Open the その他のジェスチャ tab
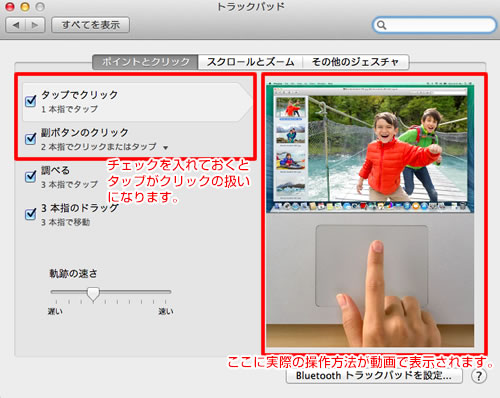The height and width of the screenshot is (398, 500). 356,62
